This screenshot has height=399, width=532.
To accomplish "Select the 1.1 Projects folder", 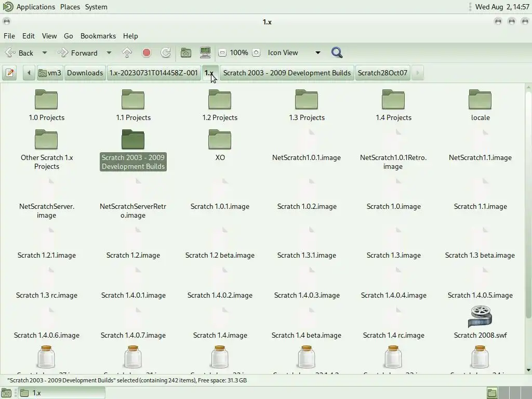I will [x=133, y=105].
